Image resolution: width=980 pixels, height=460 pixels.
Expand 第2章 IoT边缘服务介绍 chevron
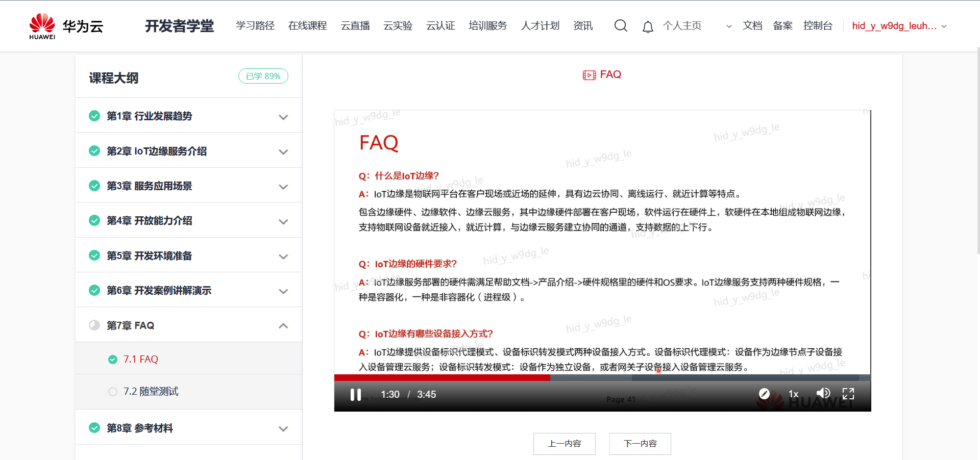coord(283,151)
